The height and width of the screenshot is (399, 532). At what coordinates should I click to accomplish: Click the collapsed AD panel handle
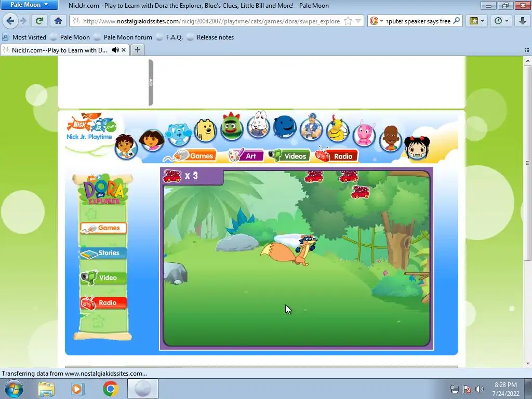click(151, 83)
